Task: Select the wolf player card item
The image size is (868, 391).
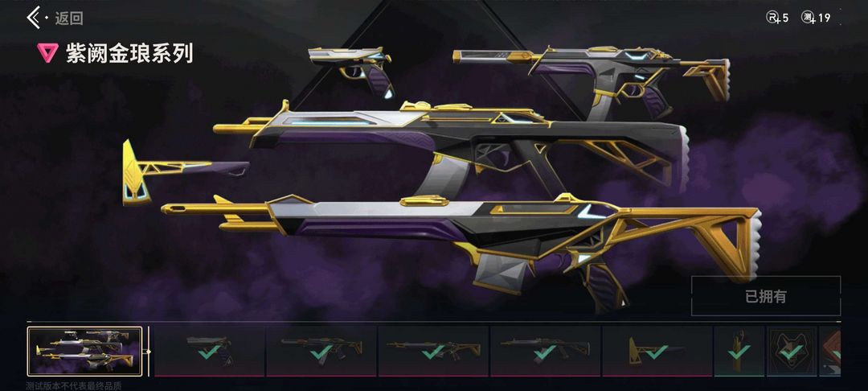Action: pyautogui.click(x=792, y=351)
